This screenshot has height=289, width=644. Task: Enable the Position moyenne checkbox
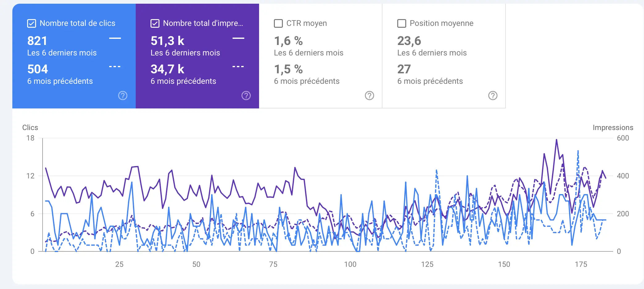click(401, 23)
